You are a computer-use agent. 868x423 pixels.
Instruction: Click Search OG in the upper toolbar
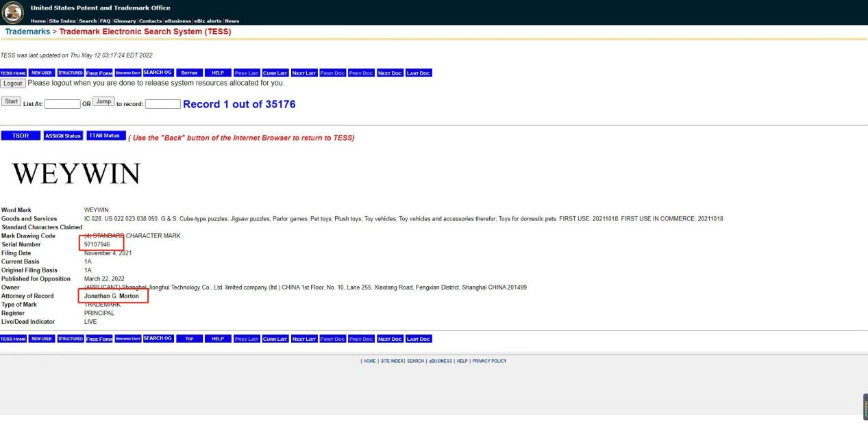158,73
